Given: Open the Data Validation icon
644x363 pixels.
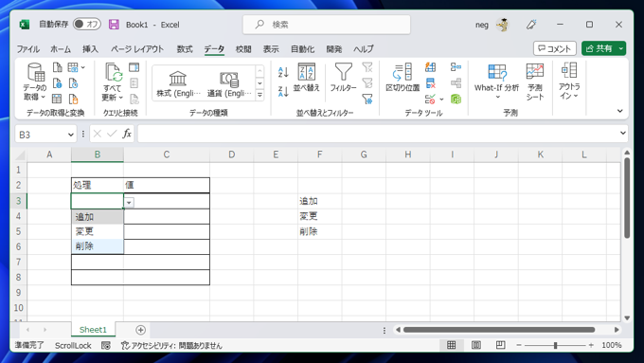Looking at the screenshot, I should [430, 100].
